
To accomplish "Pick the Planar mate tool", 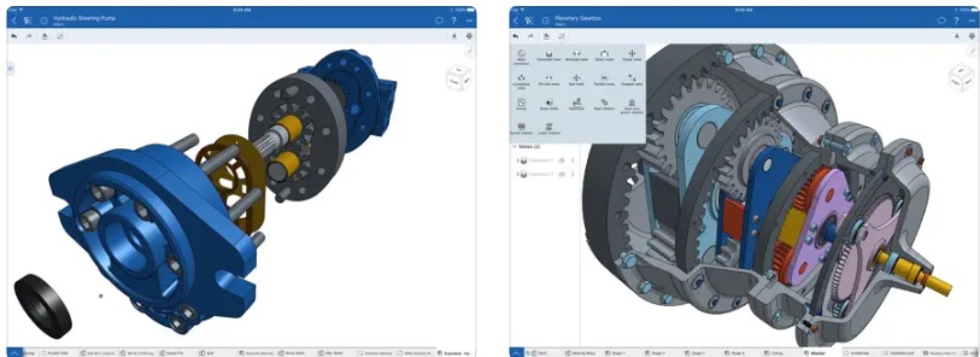I will point(632,56).
